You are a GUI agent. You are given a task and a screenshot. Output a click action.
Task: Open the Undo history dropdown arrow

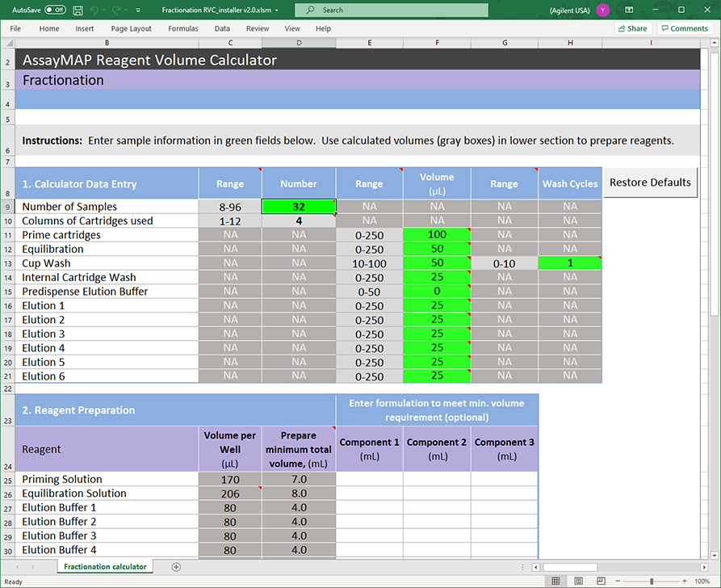tap(104, 10)
